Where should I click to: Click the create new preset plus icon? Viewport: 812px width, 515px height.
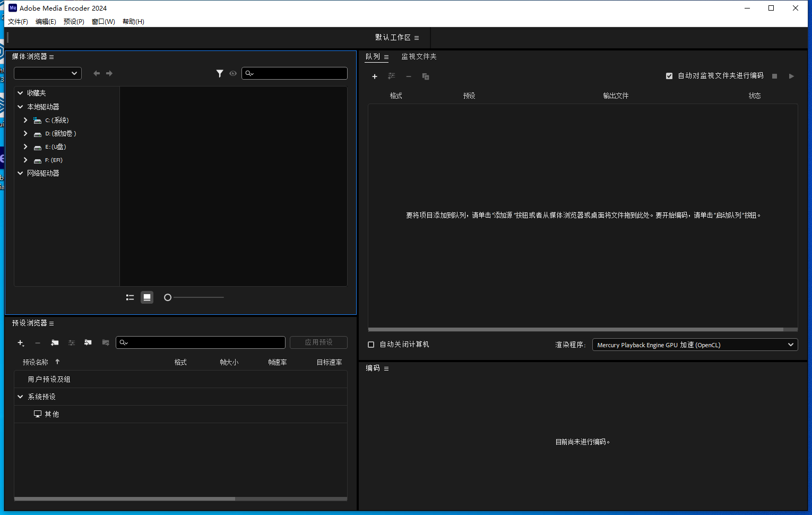(21, 343)
